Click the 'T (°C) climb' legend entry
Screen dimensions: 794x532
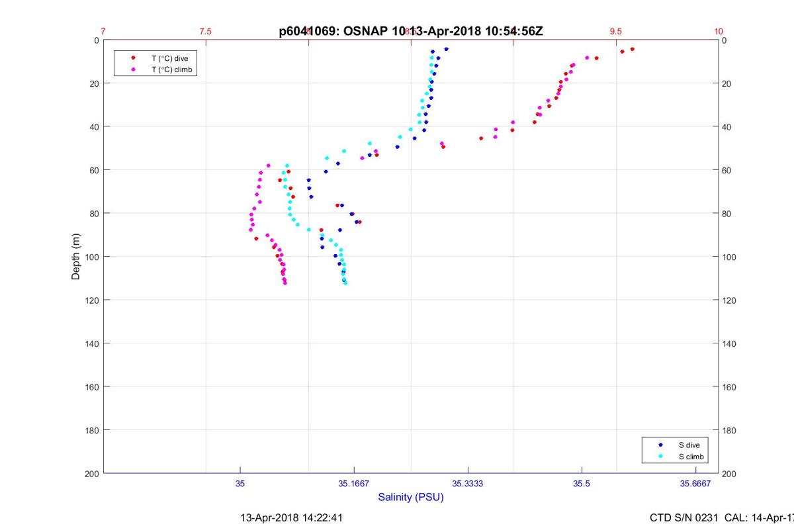coord(172,69)
